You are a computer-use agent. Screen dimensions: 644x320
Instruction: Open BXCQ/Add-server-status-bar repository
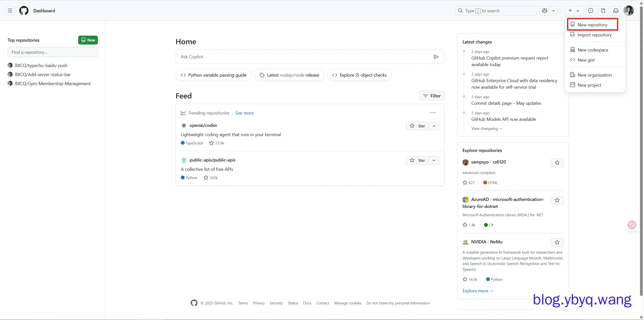click(x=43, y=74)
